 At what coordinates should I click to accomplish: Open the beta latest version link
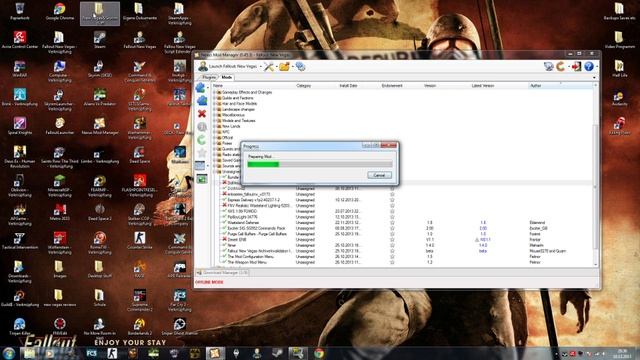click(x=483, y=251)
